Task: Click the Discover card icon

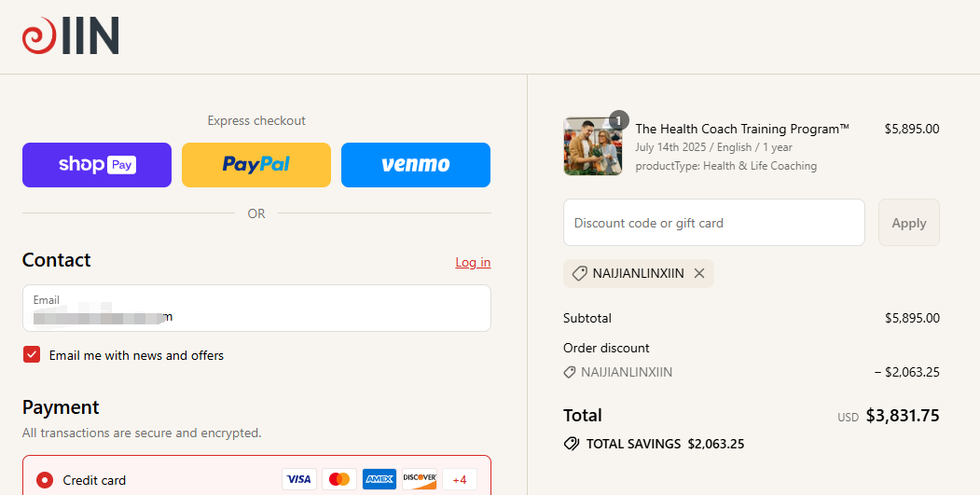Action: 420,479
